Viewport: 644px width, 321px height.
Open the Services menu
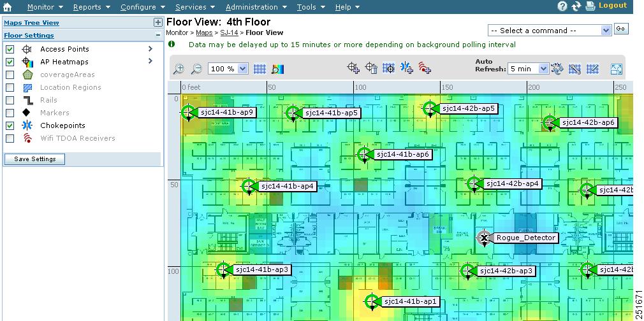[x=194, y=7]
